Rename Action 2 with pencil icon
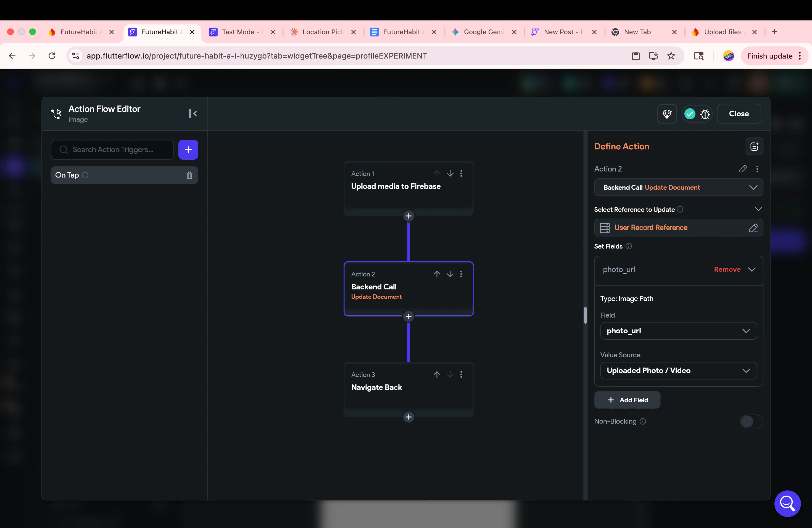 click(743, 169)
